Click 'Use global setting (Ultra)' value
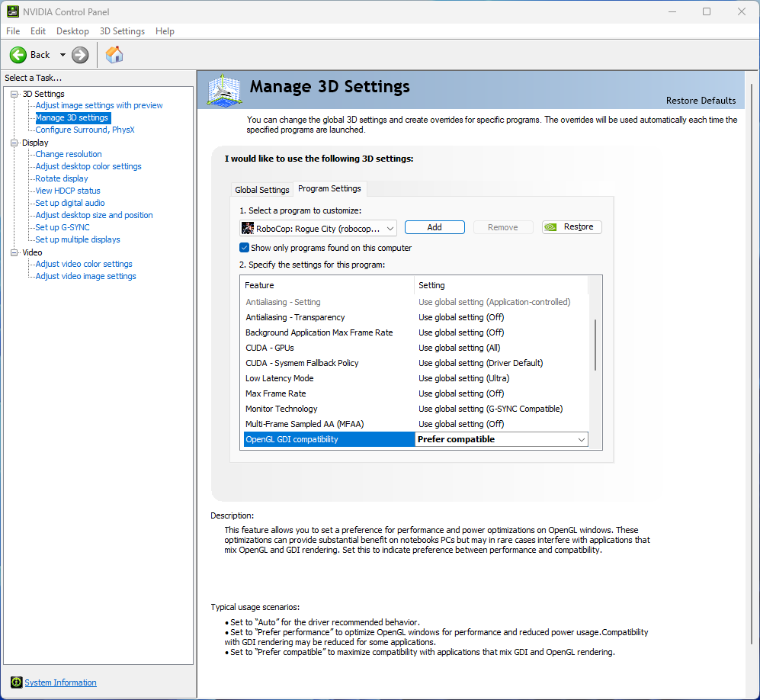The height and width of the screenshot is (700, 760). [464, 378]
